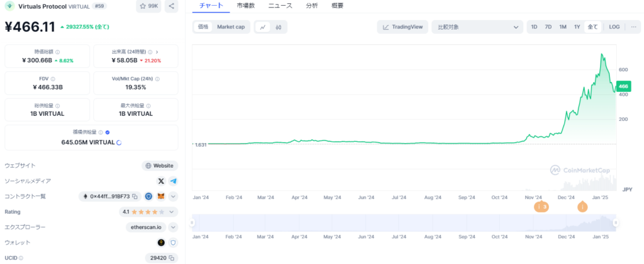Viewport: 644px width, 264px height.
Task: Select the 価格 chart mode
Action: tap(203, 27)
